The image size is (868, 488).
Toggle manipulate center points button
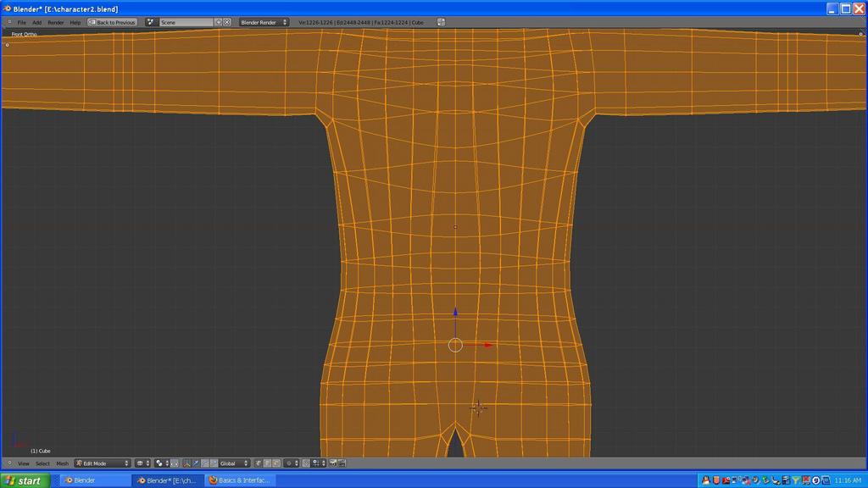point(175,463)
